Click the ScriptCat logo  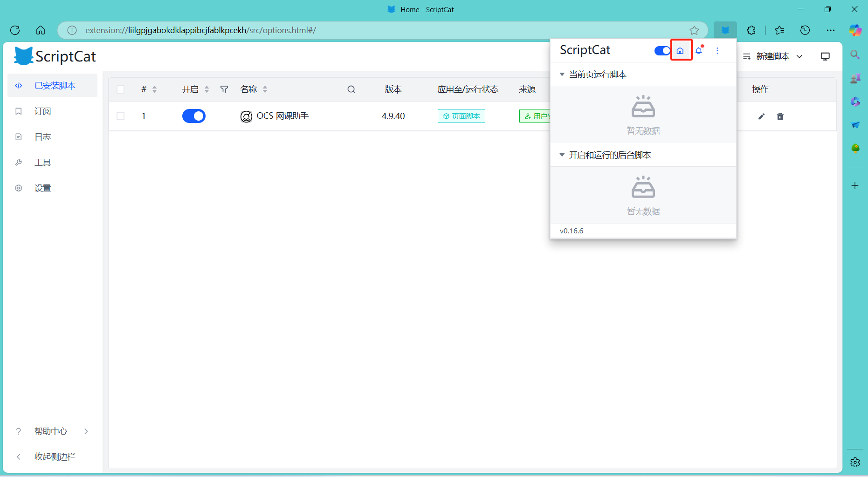coord(55,56)
